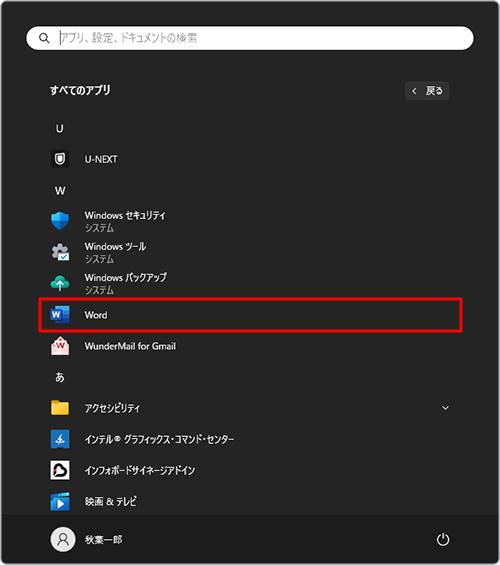Click the アクセシビリティ folder icon
Viewport: 500px width, 565px height.
(x=60, y=408)
